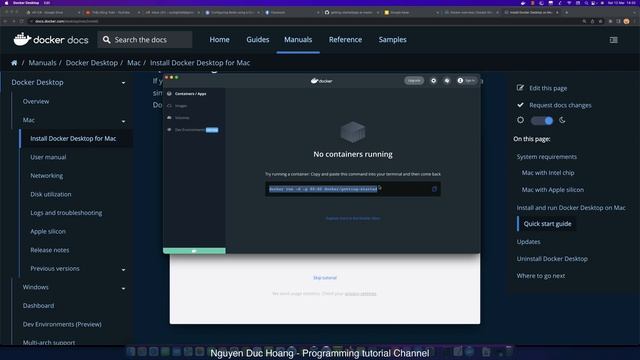Select Dev Environments icon in Docker Desktop sidebar
Screen dimensions: 640x360
coord(169,130)
